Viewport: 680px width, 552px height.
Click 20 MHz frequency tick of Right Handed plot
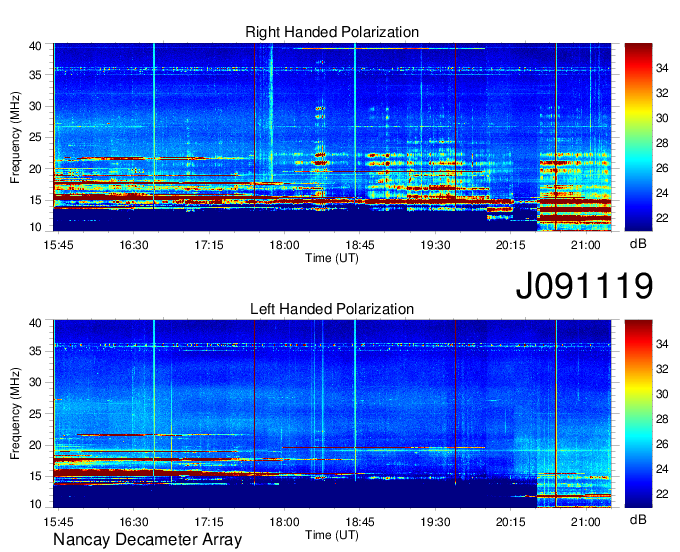pyautogui.click(x=35, y=169)
